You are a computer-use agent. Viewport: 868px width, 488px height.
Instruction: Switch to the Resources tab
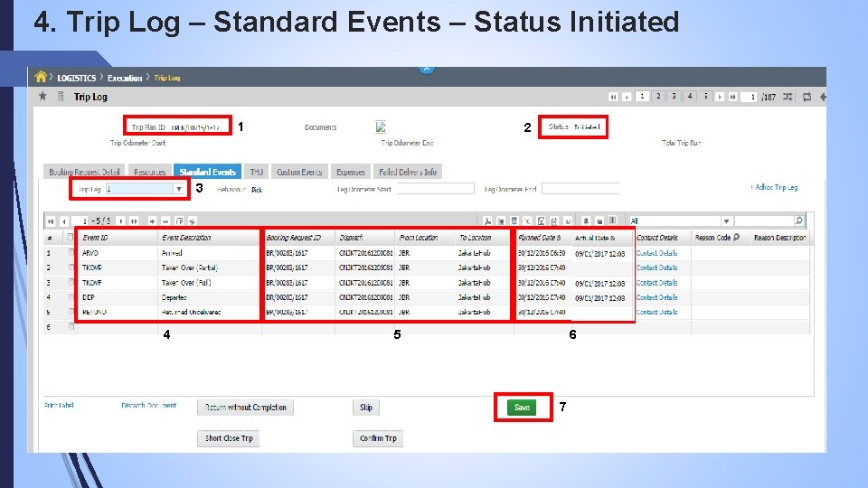[149, 172]
